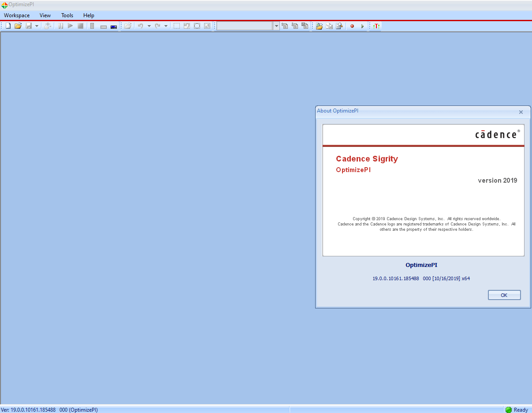Viewport: 532px width, 413px height.
Task: Open the Workspace menu
Action: point(17,15)
